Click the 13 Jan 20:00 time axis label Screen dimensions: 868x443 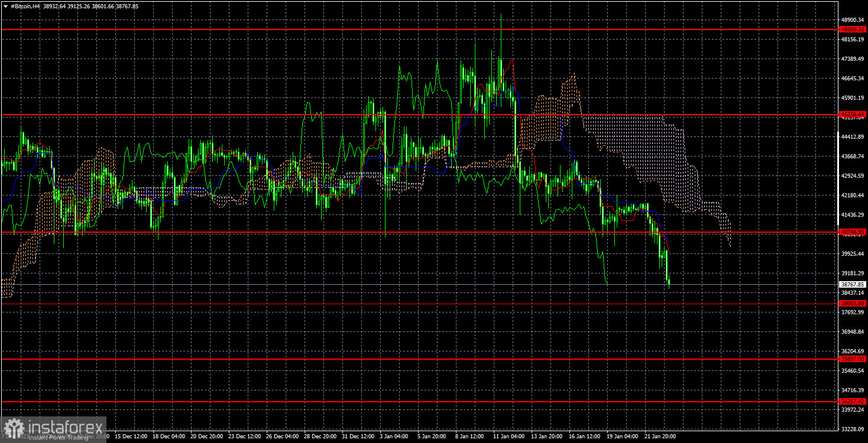point(547,437)
